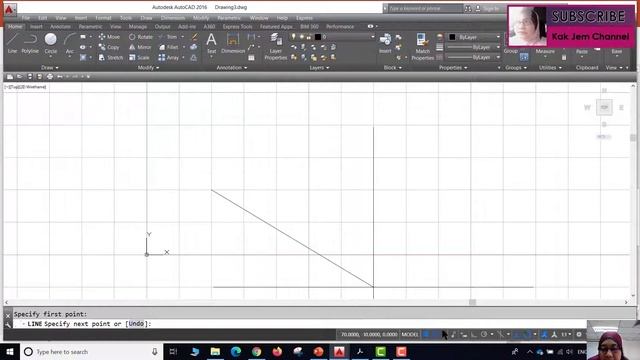Choose the Undo option in command line

click(136, 324)
